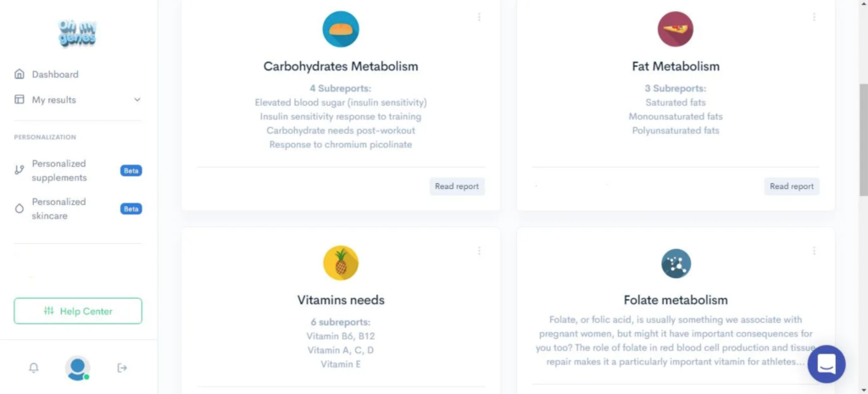Viewport: 868px width, 394px height.
Task: Click the Fat Metabolism pizza icon
Action: click(x=676, y=30)
